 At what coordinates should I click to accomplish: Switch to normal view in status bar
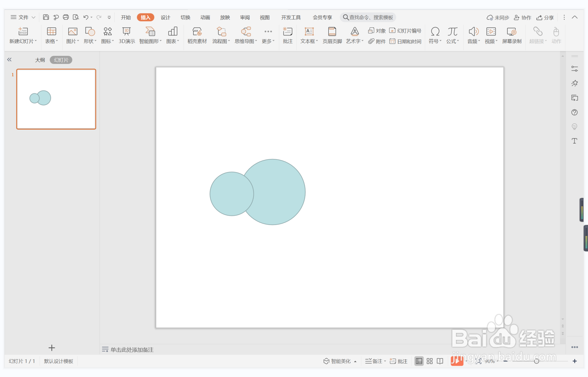pos(419,361)
